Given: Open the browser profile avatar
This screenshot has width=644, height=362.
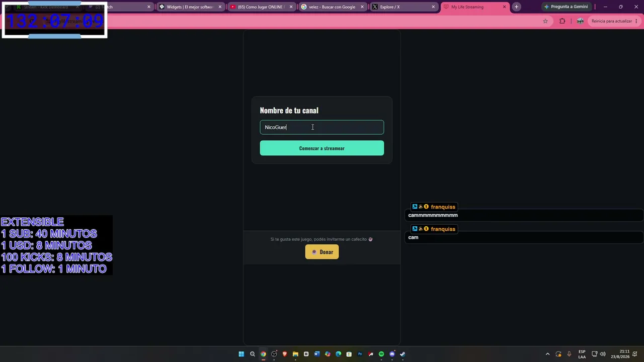Looking at the screenshot, I should 580,21.
